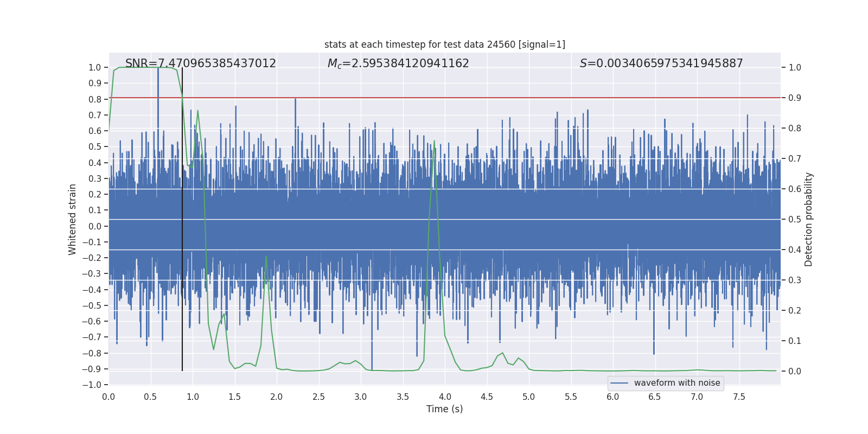Click the blue line sample in legend
Image resolution: width=868 pixels, height=434 pixels.
pyautogui.click(x=619, y=383)
